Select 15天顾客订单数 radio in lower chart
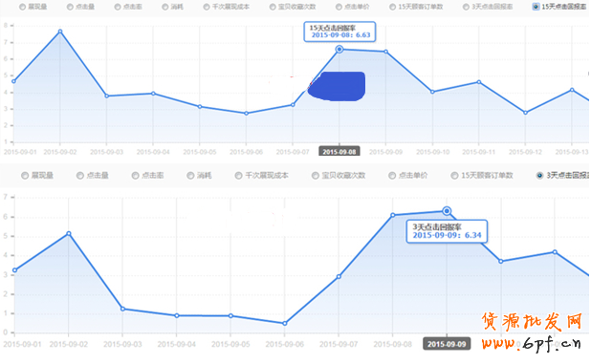The image size is (591, 364). click(x=455, y=176)
